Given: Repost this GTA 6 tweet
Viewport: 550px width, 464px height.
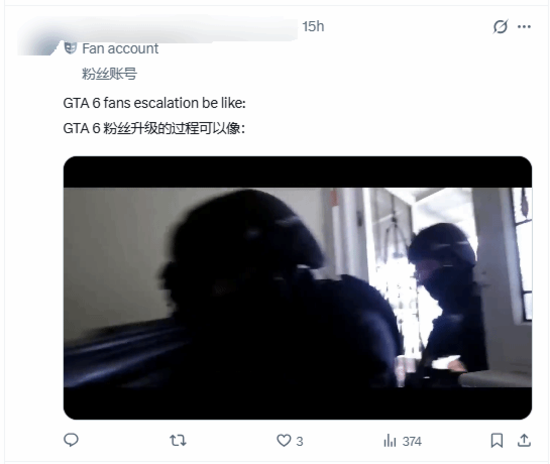Looking at the screenshot, I should [x=178, y=440].
